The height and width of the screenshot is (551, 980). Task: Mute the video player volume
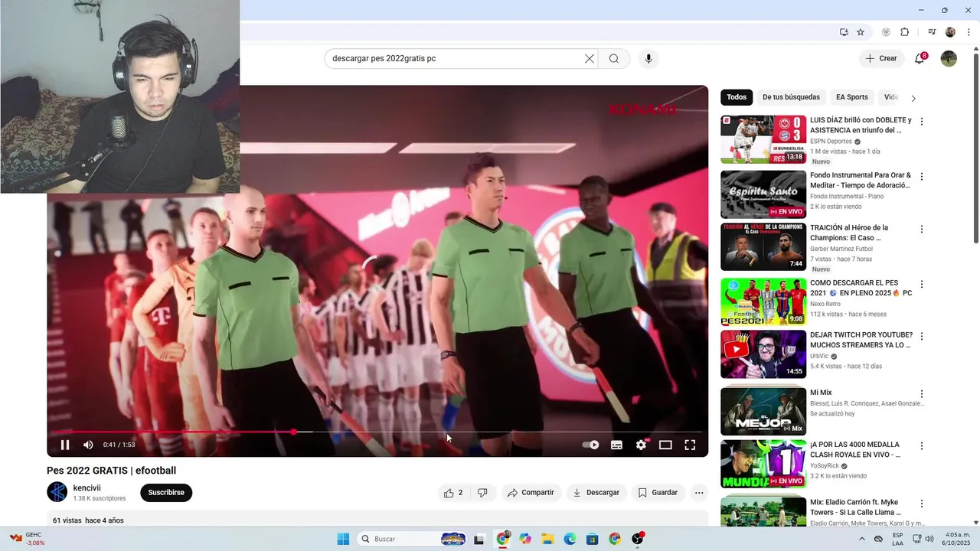click(88, 445)
